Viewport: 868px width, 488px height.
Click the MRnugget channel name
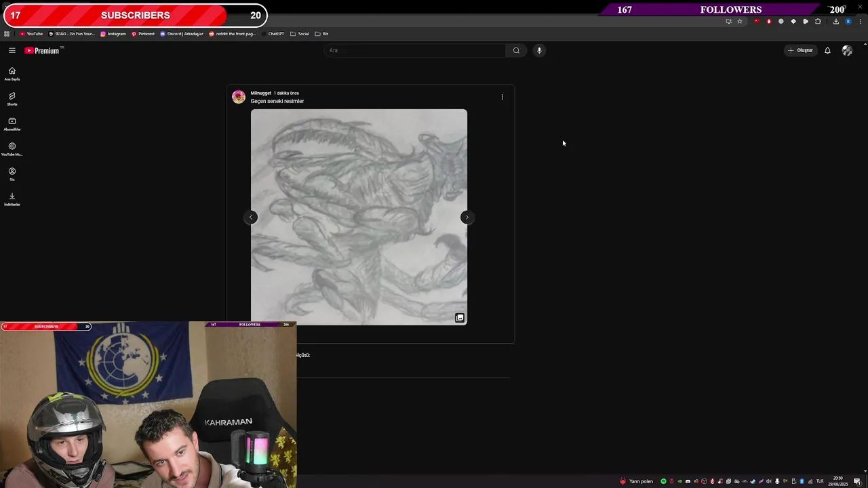(x=260, y=93)
